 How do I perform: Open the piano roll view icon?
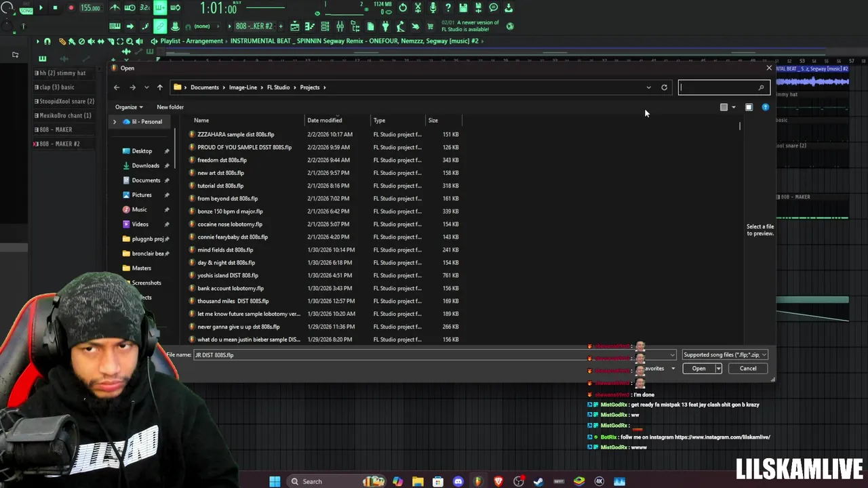pyautogui.click(x=310, y=26)
